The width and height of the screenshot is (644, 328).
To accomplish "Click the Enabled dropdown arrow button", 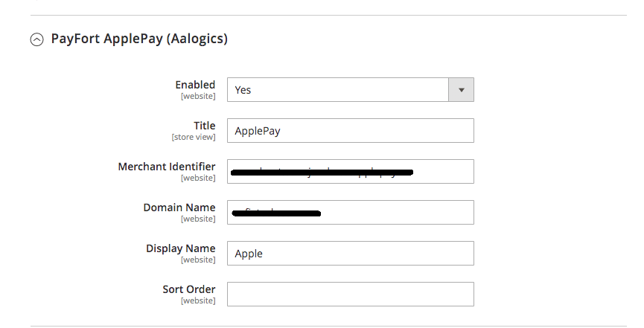I will pyautogui.click(x=462, y=89).
